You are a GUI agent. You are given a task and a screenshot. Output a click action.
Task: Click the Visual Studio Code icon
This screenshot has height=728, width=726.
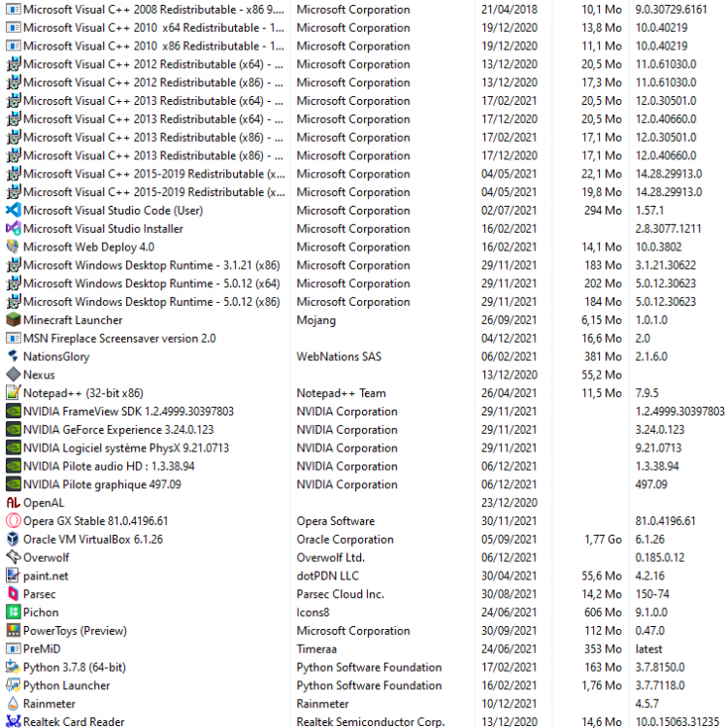click(13, 211)
